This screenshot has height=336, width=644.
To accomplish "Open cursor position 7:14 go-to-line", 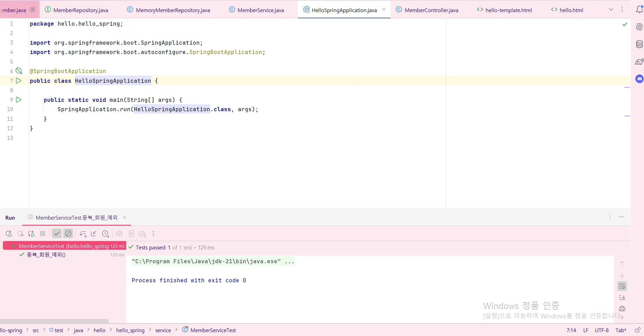I will (x=571, y=330).
